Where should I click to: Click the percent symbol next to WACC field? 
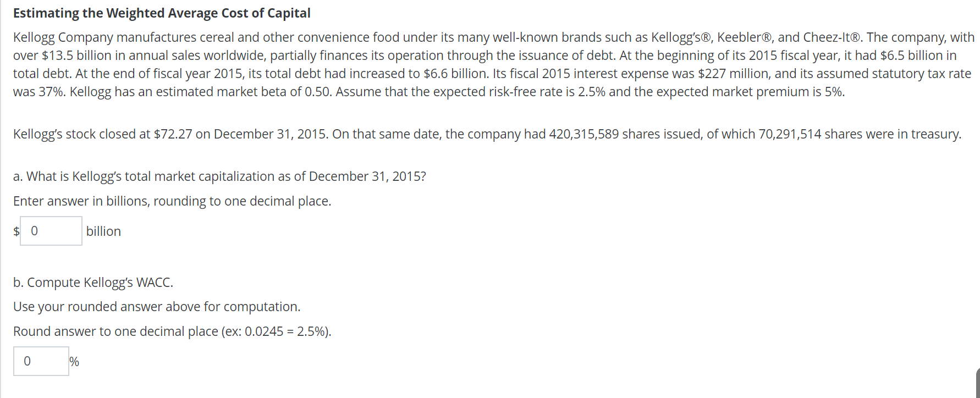[x=74, y=362]
